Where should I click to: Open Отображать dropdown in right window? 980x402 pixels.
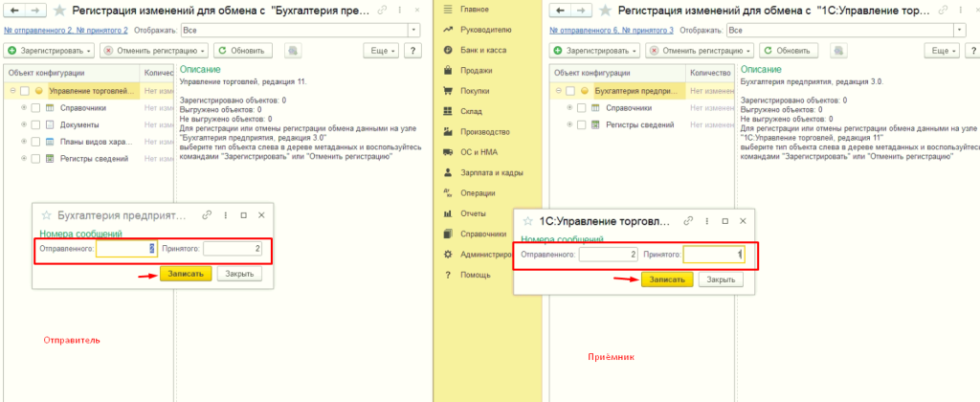pos(960,30)
